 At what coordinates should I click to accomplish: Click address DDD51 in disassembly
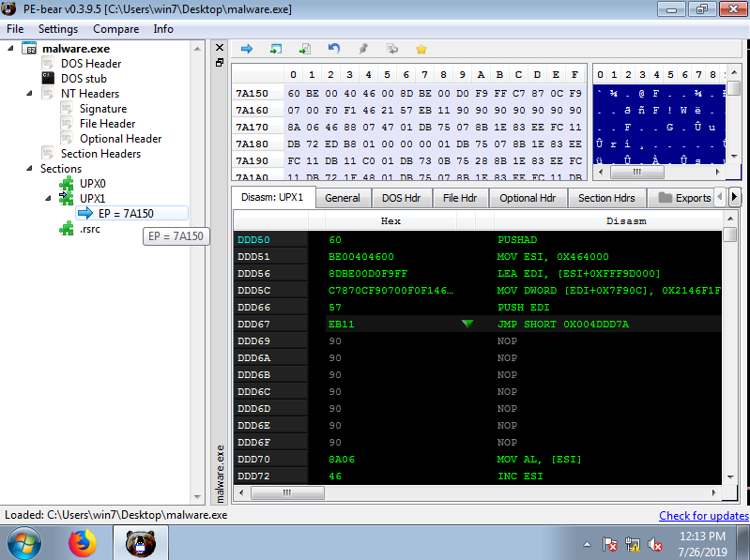click(x=254, y=257)
